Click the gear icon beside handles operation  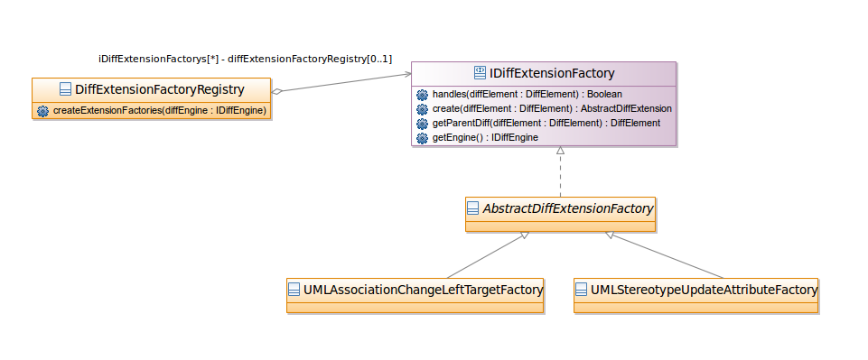(x=422, y=95)
